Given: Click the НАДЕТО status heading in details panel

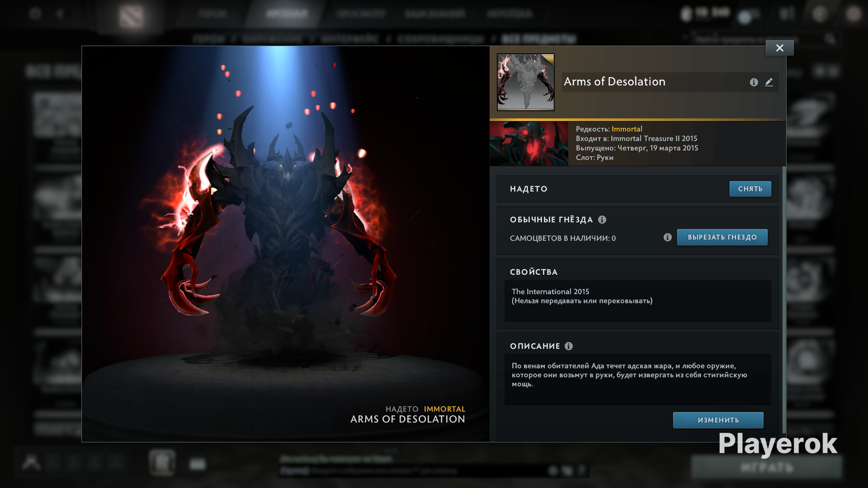Looking at the screenshot, I should pos(529,189).
